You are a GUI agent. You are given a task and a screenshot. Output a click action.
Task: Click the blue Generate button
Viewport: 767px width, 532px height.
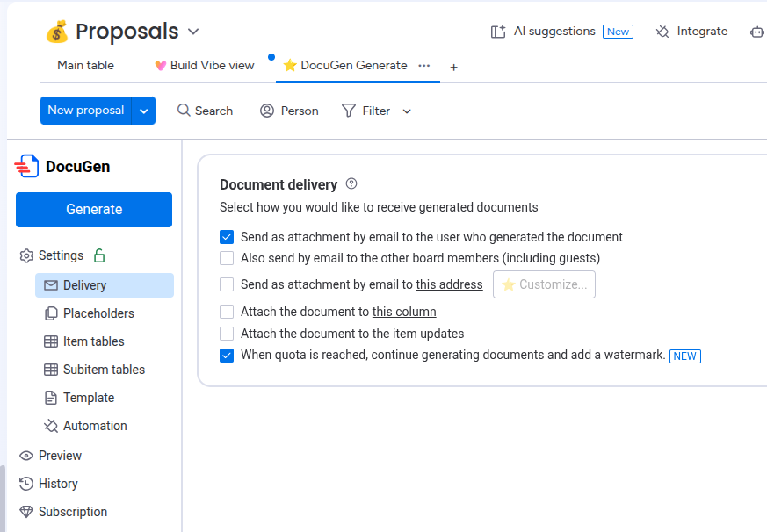(x=94, y=210)
